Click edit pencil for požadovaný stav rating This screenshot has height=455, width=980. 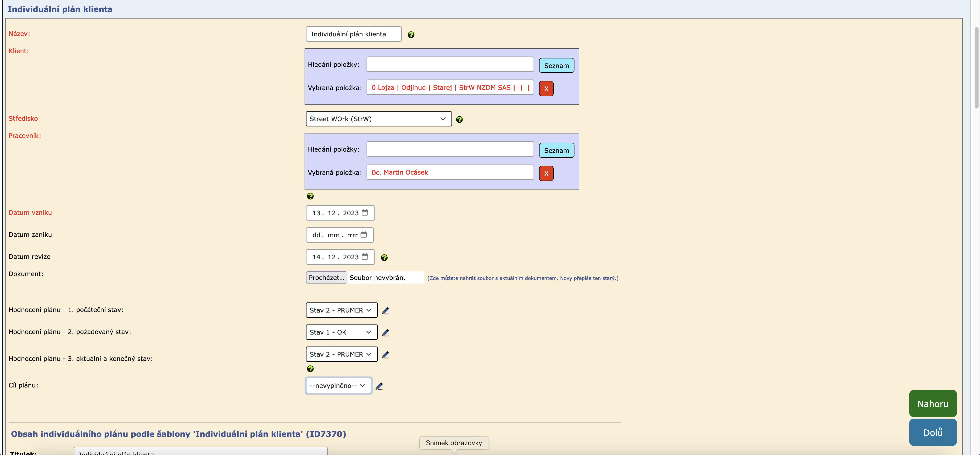pos(385,333)
